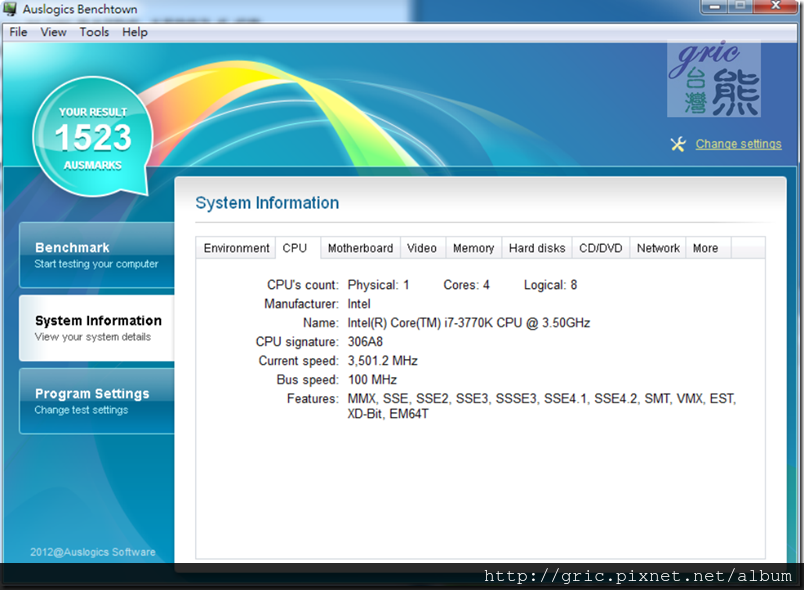Select the CPU tab
This screenshot has height=590, width=804.
[295, 248]
